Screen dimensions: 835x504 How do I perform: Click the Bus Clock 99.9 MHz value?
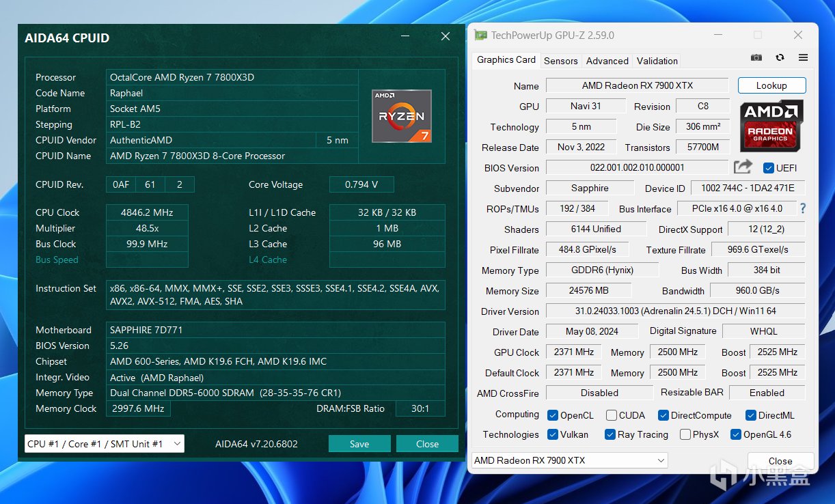[x=147, y=244]
